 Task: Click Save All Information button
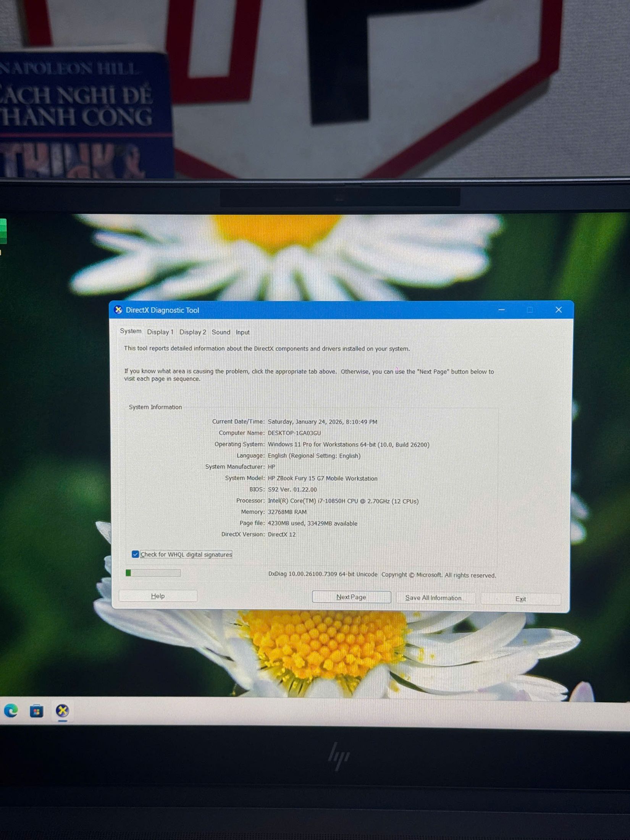coord(433,598)
